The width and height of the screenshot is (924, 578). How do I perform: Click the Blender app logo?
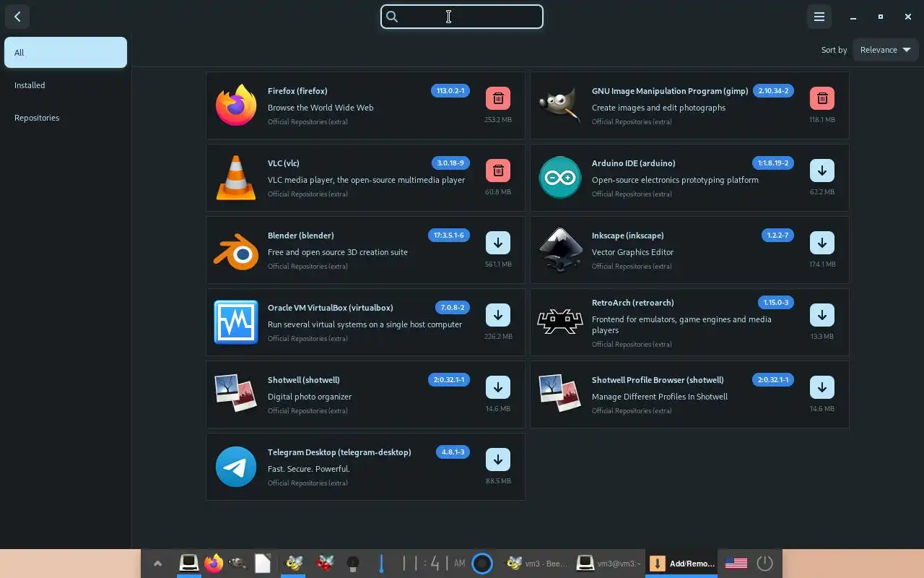[x=236, y=251]
